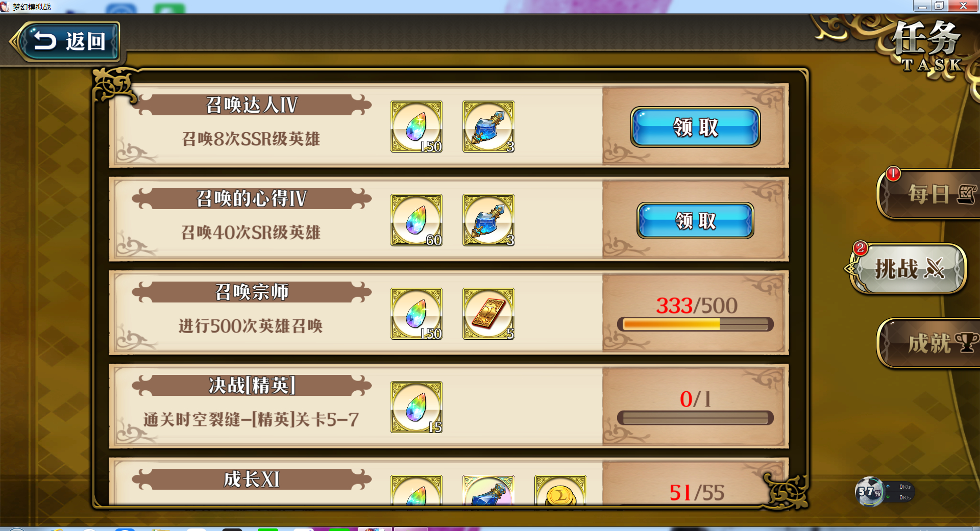Click the 333/500 progress bar

(695, 324)
